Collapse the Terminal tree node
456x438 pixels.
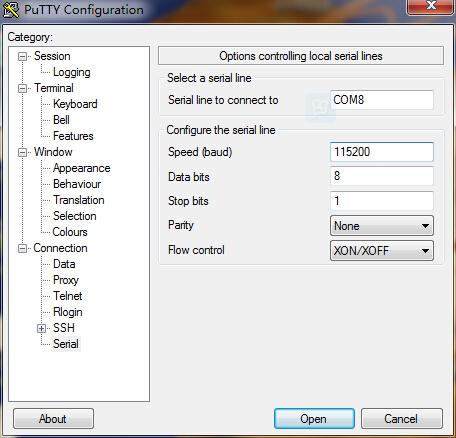22,88
